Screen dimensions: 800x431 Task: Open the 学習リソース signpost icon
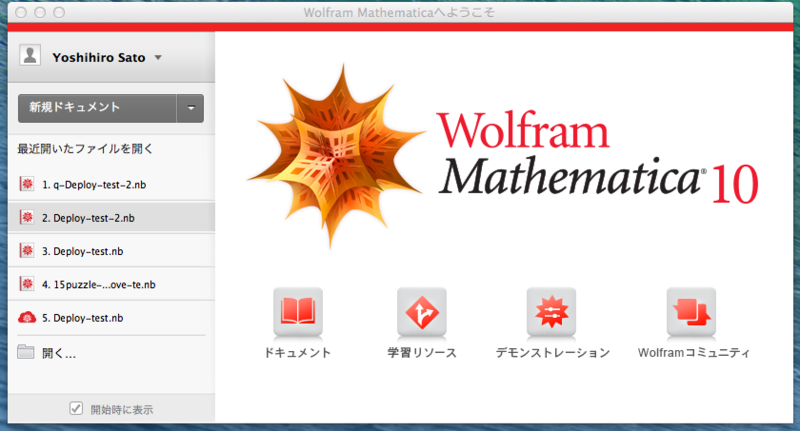coord(422,312)
